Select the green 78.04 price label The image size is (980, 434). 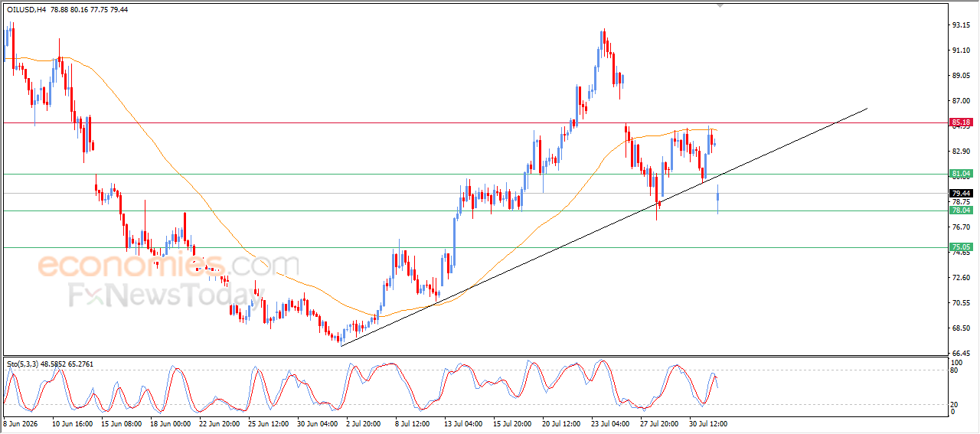[x=961, y=210]
